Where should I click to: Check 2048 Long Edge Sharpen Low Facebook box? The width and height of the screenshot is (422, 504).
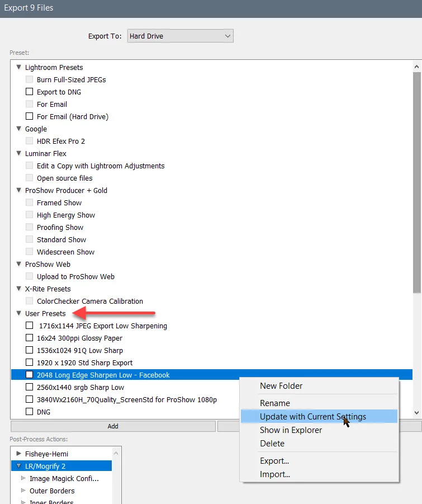(x=29, y=374)
